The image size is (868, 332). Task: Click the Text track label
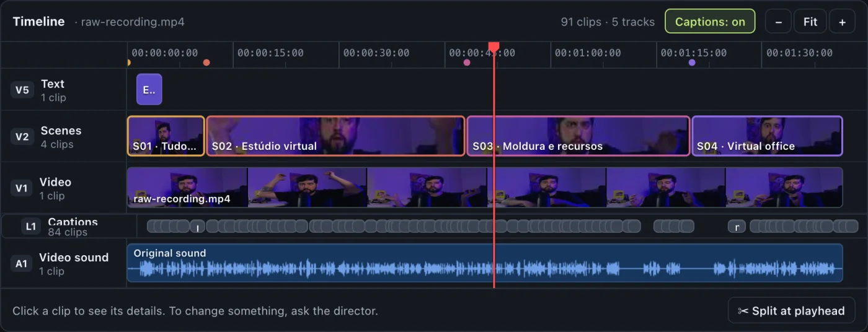(x=53, y=84)
